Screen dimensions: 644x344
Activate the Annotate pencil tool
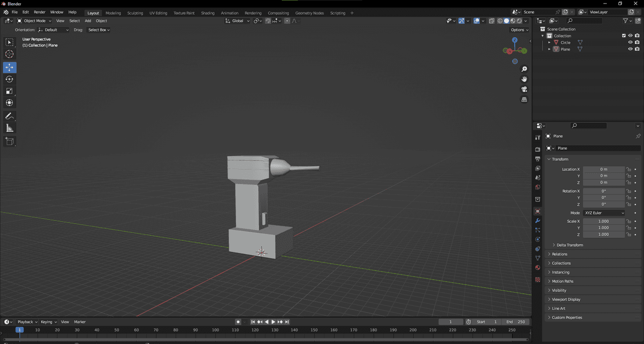tap(10, 116)
